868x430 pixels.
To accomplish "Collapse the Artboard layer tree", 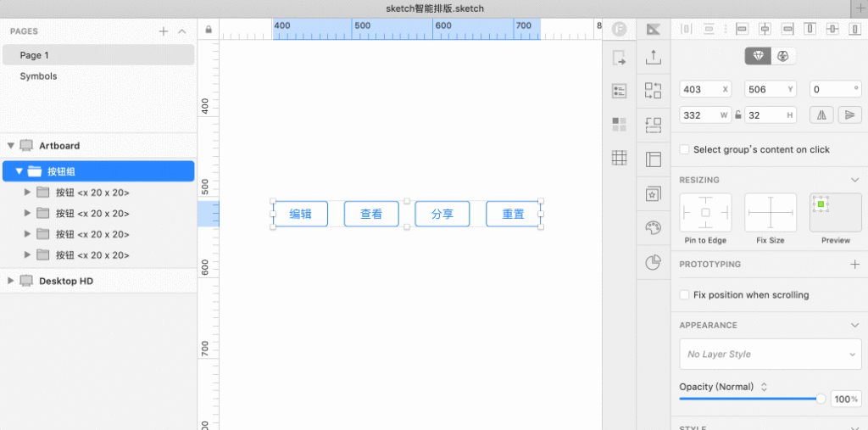I will [10, 146].
